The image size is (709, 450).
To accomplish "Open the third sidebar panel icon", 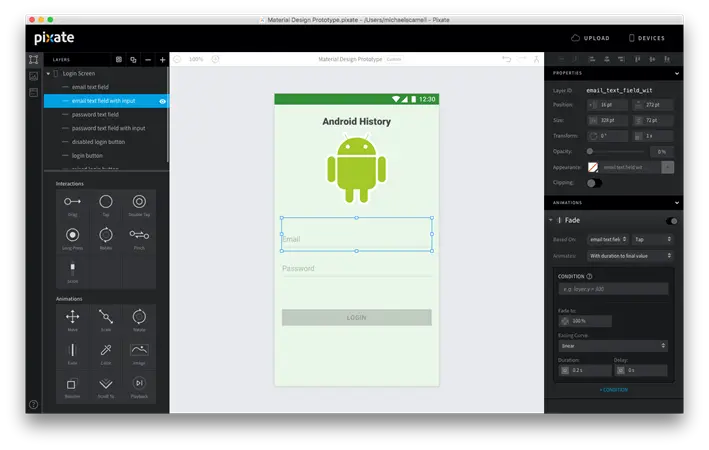I will pyautogui.click(x=33, y=92).
